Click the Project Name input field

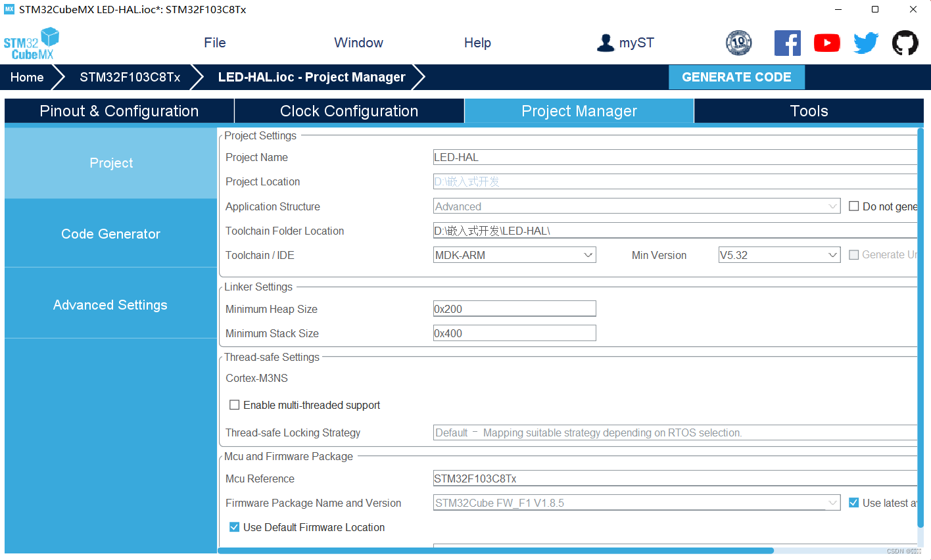675,157
